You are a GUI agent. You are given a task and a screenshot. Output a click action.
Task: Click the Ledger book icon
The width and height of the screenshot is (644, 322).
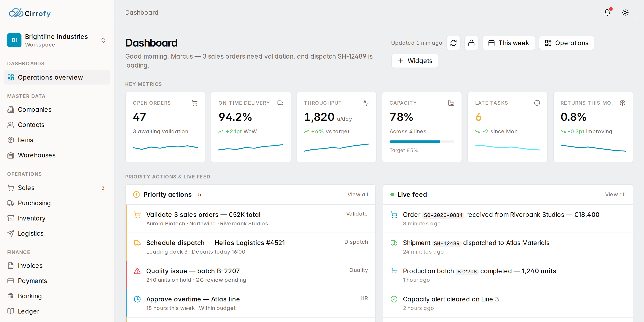(x=11, y=311)
